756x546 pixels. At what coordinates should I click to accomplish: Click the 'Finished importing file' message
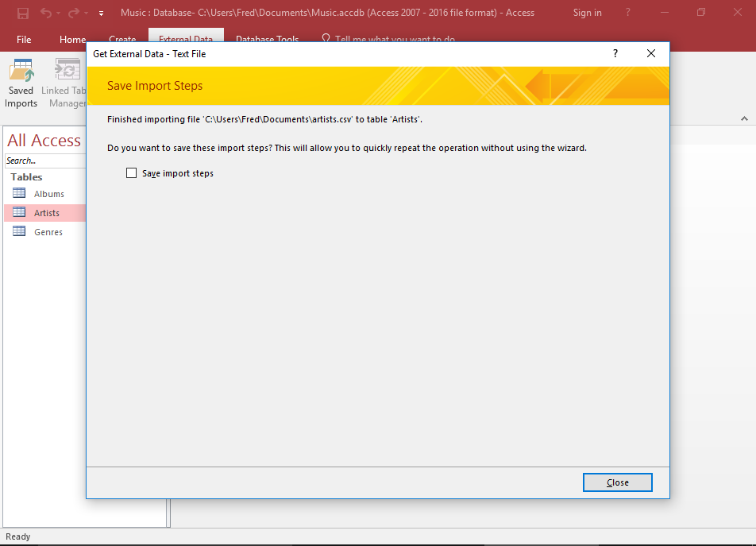point(264,119)
